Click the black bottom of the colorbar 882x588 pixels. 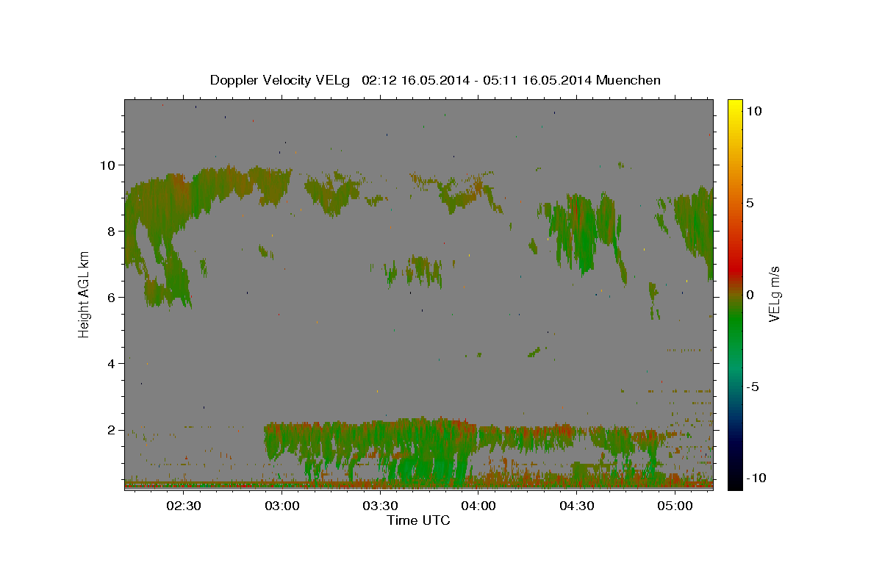[x=735, y=478]
